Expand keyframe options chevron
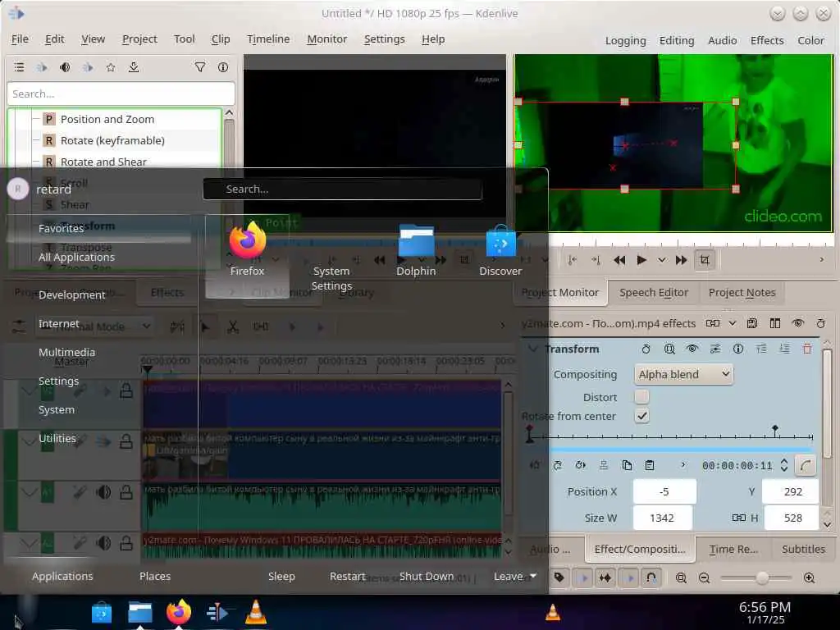Image resolution: width=840 pixels, height=630 pixels. (683, 465)
